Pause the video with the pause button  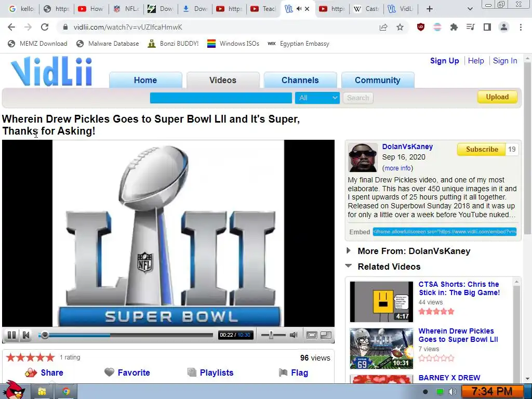point(11,335)
